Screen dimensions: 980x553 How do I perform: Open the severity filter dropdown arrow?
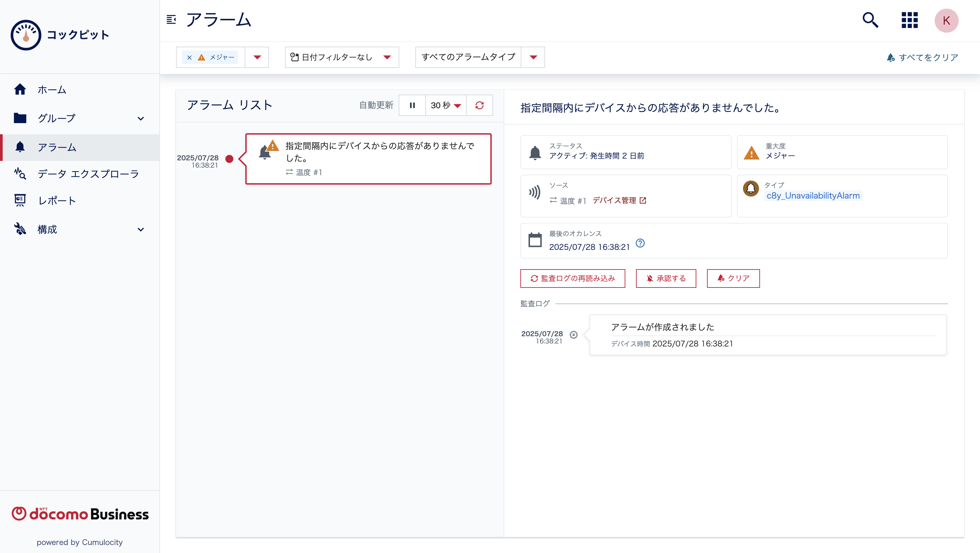(257, 57)
